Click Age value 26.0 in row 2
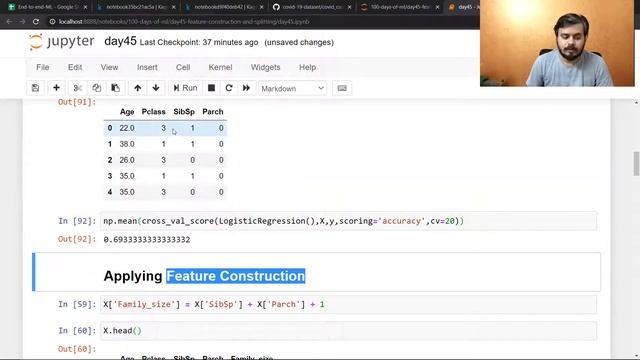Image resolution: width=640 pixels, height=360 pixels. coord(127,160)
